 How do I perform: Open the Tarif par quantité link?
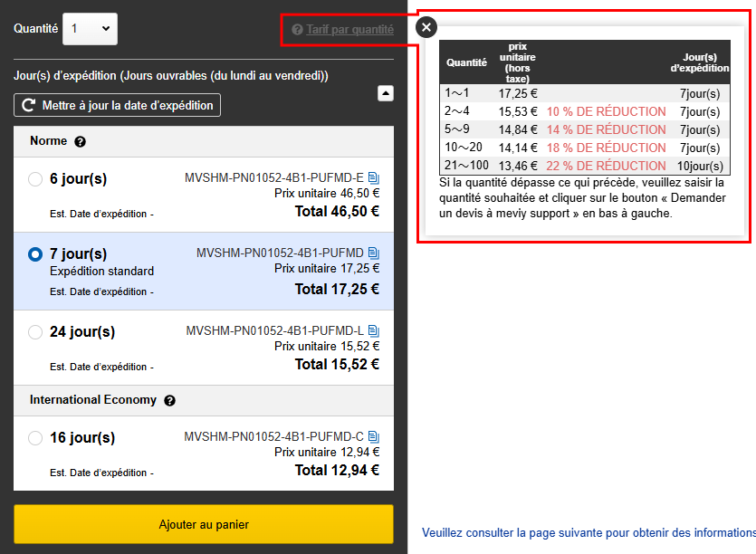pos(349,30)
